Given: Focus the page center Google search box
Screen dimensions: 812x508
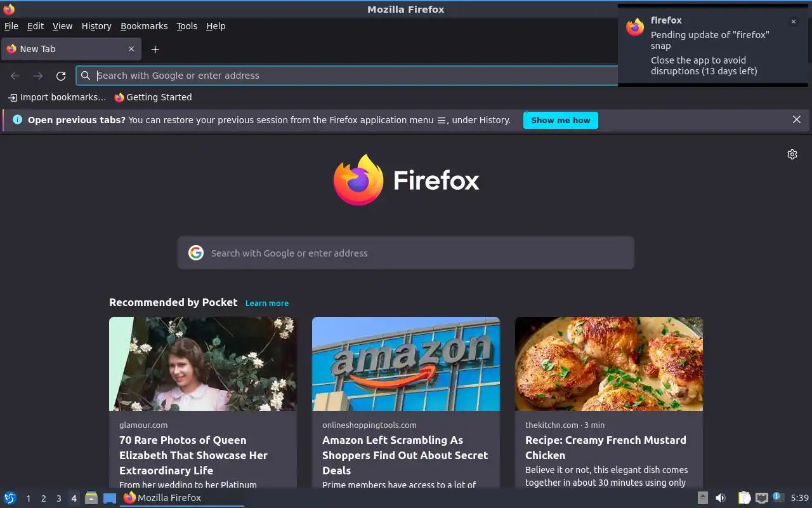Looking at the screenshot, I should (x=406, y=253).
